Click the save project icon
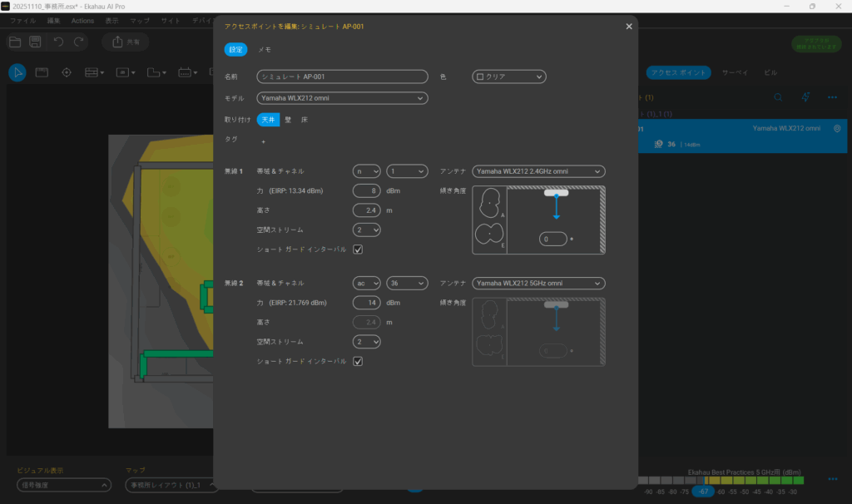This screenshot has height=504, width=852. [x=36, y=42]
